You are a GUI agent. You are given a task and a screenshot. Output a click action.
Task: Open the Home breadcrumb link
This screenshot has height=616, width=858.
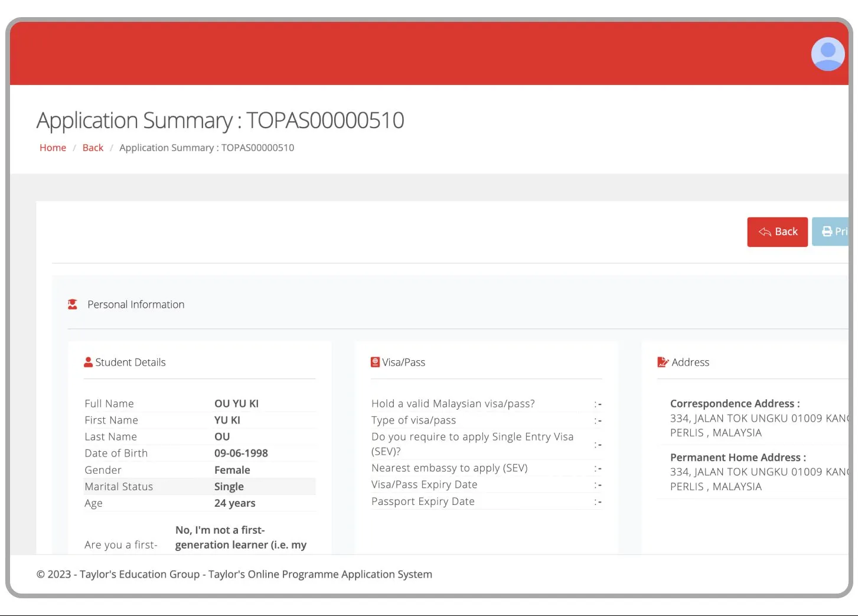pos(53,148)
